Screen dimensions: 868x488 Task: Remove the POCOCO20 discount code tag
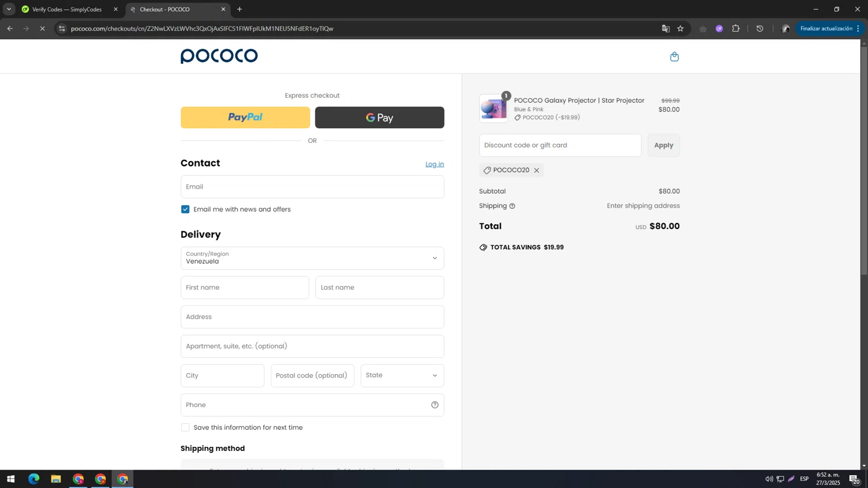[x=536, y=171]
